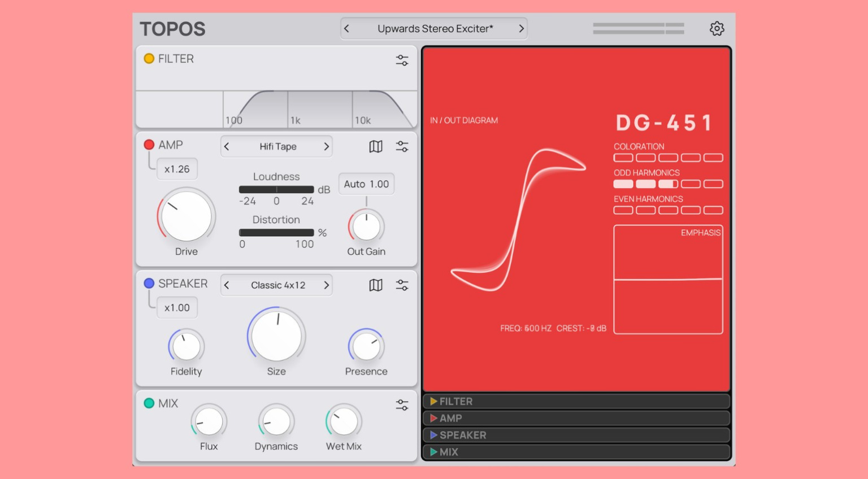The height and width of the screenshot is (479, 868).
Task: Expand the SPEAKER row in bottom panel
Action: (x=576, y=435)
